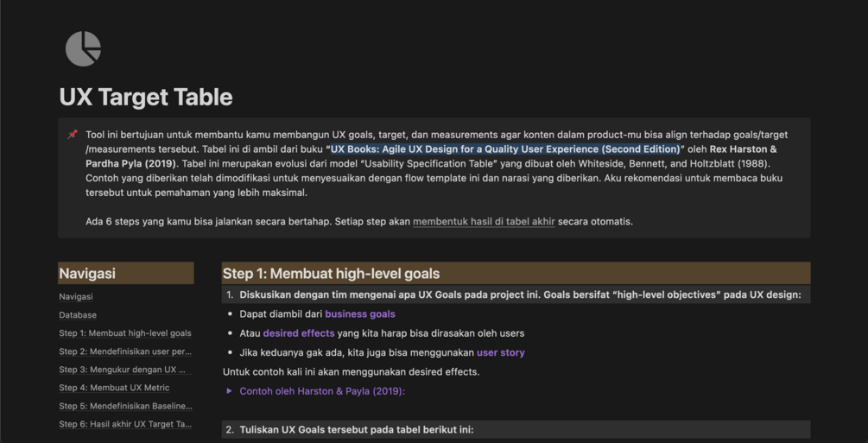Jump to 'Step 3: Mengukur dengan UX' navigation entry
This screenshot has height=443, width=868.
[x=125, y=370]
